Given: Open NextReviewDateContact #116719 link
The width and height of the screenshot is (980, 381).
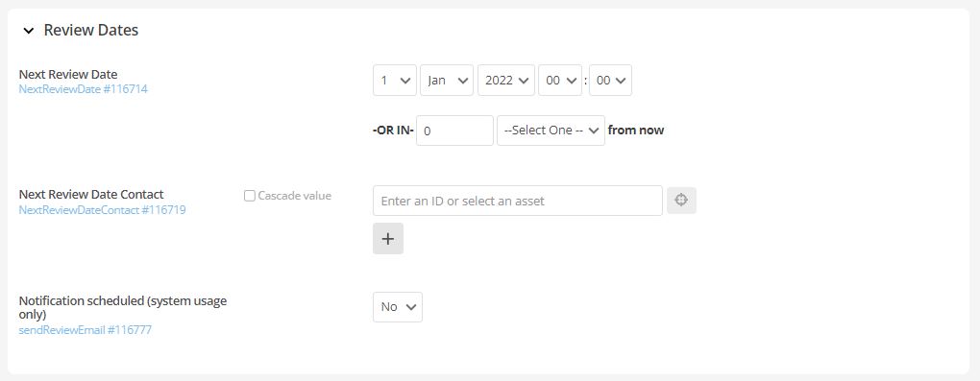Looking at the screenshot, I should click(102, 210).
